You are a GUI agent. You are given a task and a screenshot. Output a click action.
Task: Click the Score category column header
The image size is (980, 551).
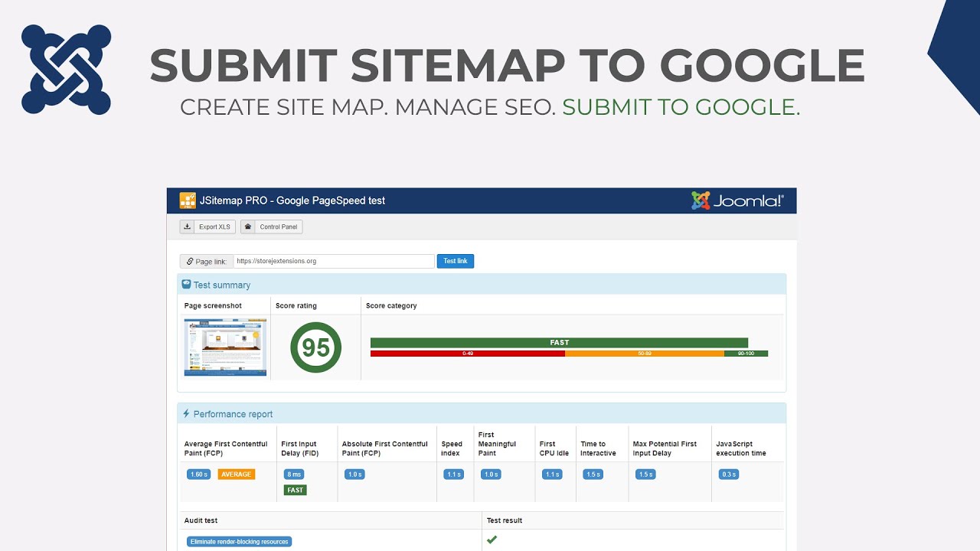(391, 305)
